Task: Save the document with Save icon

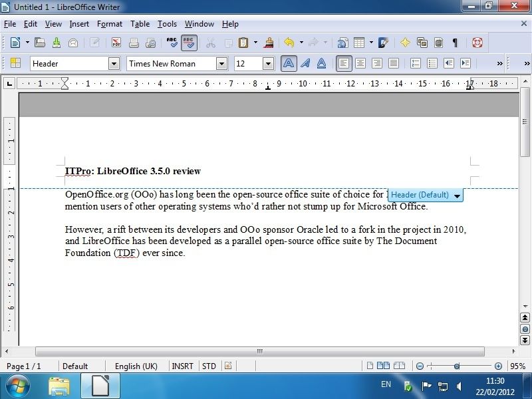Action: [x=57, y=43]
